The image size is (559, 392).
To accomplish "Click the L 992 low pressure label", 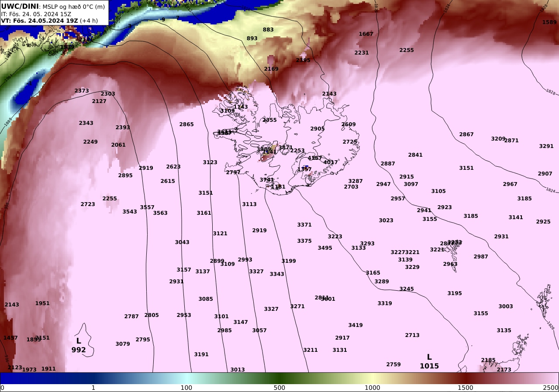I will (x=79, y=345).
